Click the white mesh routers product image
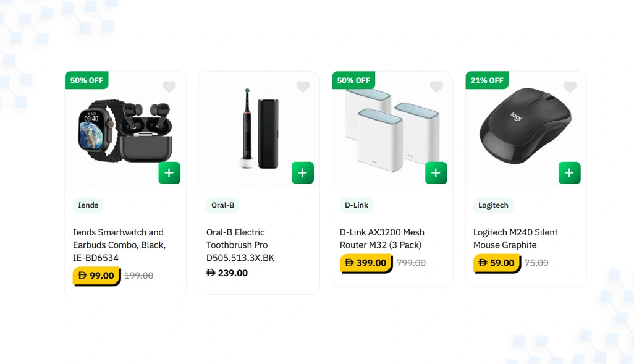This screenshot has width=634, height=364. click(392, 129)
